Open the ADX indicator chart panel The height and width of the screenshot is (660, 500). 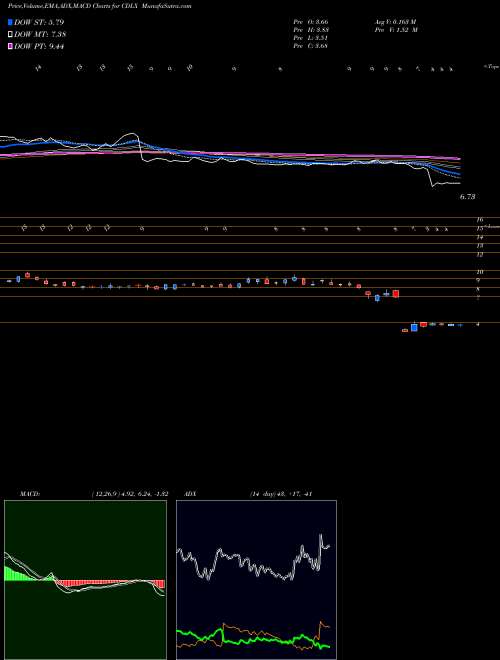pos(256,580)
